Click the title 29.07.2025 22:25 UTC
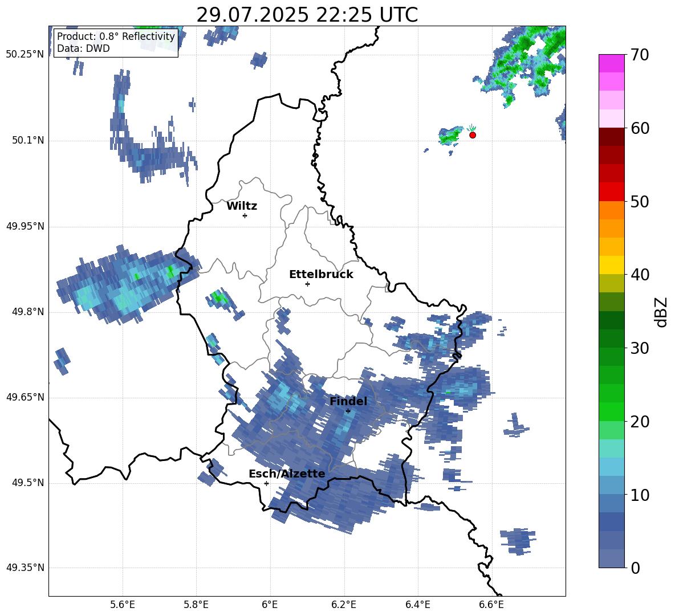Image resolution: width=675 pixels, height=616 pixels. pyautogui.click(x=307, y=15)
